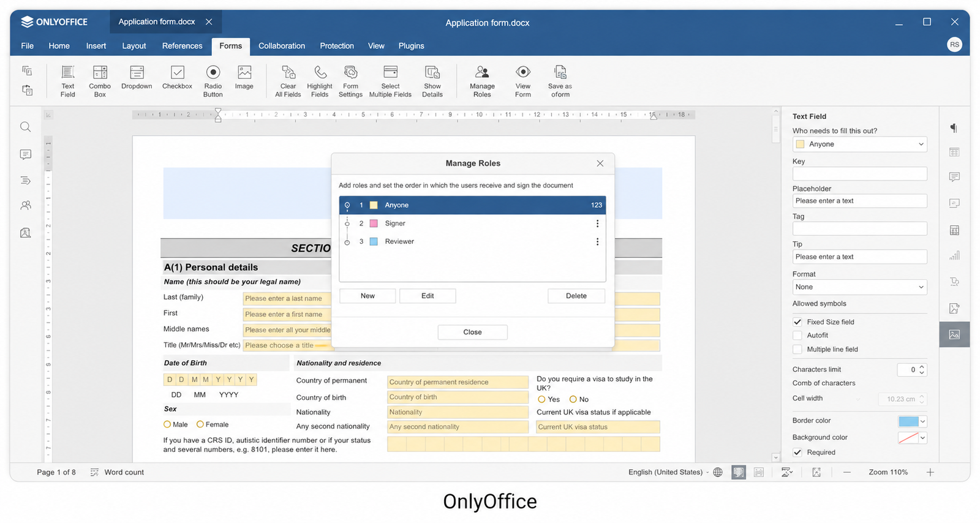Open form settings tab in right sidebar
The height and width of the screenshot is (523, 980).
click(954, 334)
